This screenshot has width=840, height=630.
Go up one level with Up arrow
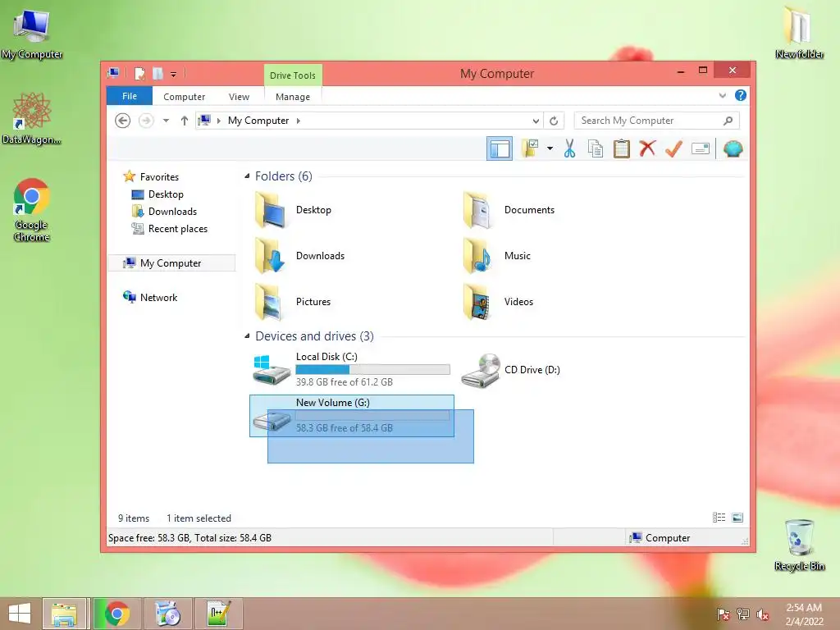coord(185,121)
